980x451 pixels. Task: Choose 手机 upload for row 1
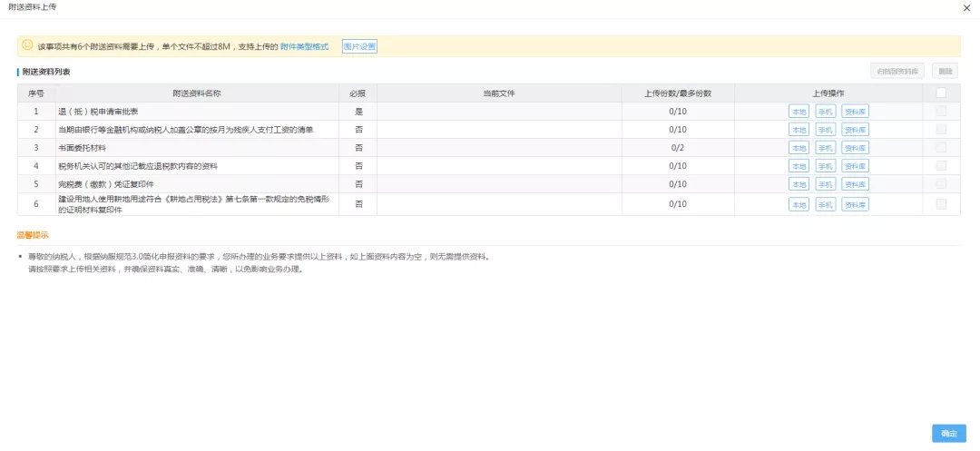coord(825,112)
